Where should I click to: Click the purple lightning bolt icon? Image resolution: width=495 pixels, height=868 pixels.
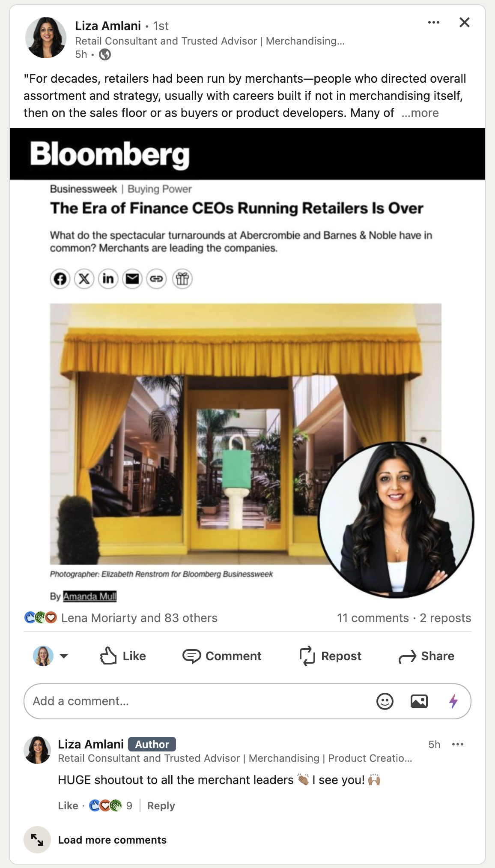point(453,701)
